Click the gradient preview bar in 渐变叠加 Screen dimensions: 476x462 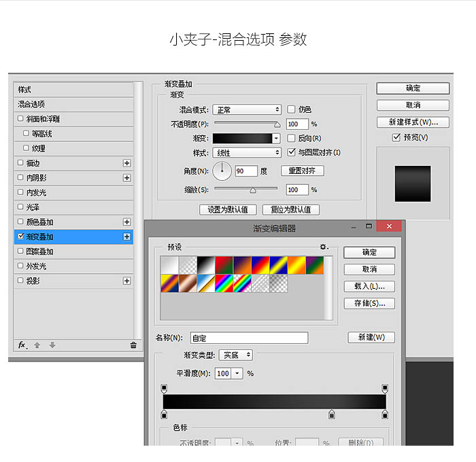242,139
